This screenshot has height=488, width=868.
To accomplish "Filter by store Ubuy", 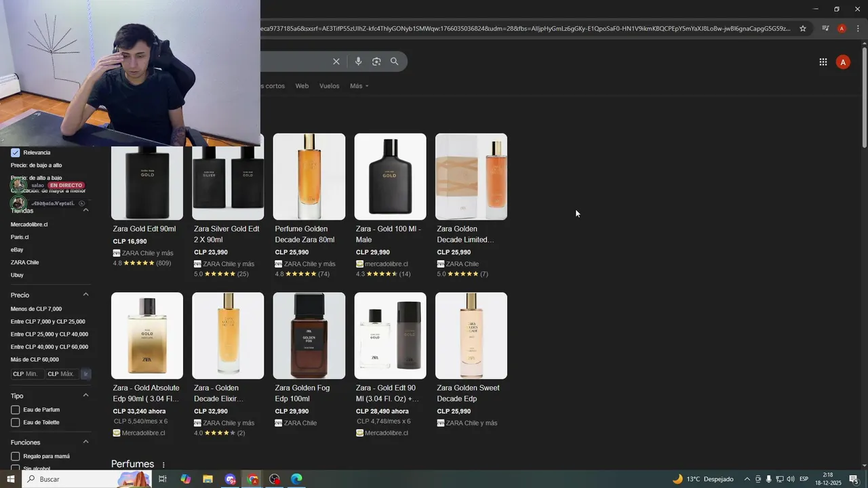I will coord(17,275).
